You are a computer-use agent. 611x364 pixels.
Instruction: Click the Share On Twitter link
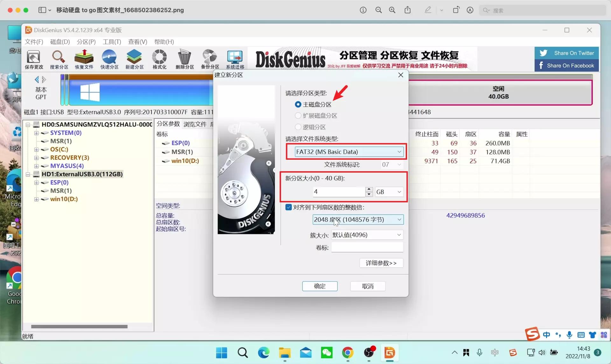(566, 53)
